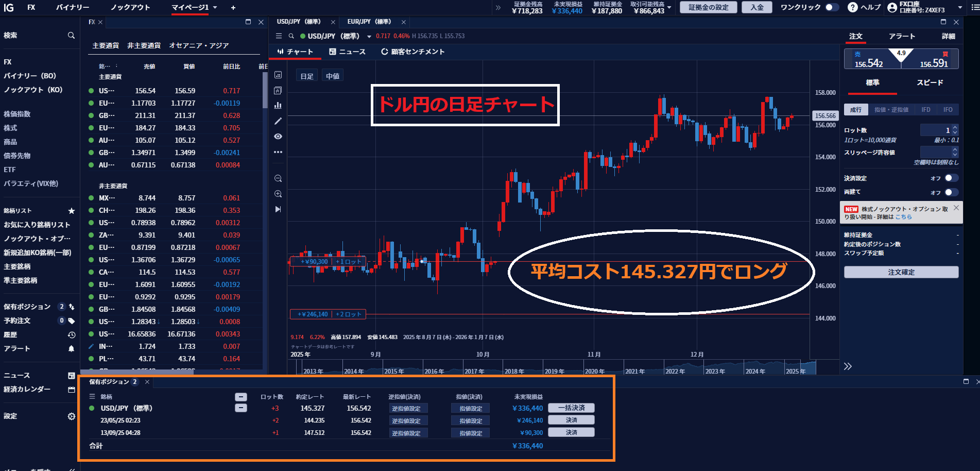Switch to the 顧客センチメント tab

(x=412, y=52)
